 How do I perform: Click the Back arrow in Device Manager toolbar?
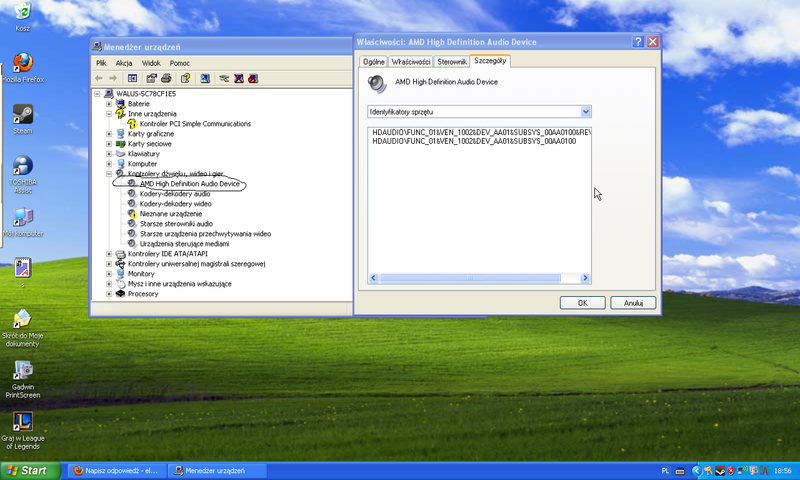coord(99,78)
